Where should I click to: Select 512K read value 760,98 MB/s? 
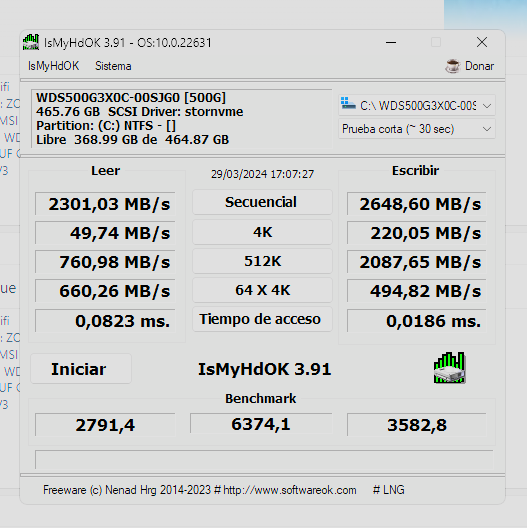[x=105, y=262]
